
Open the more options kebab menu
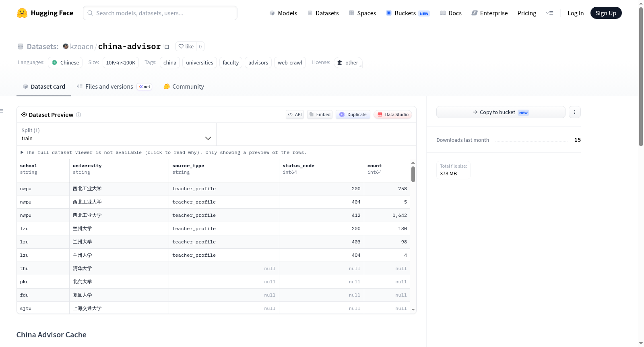pyautogui.click(x=575, y=112)
